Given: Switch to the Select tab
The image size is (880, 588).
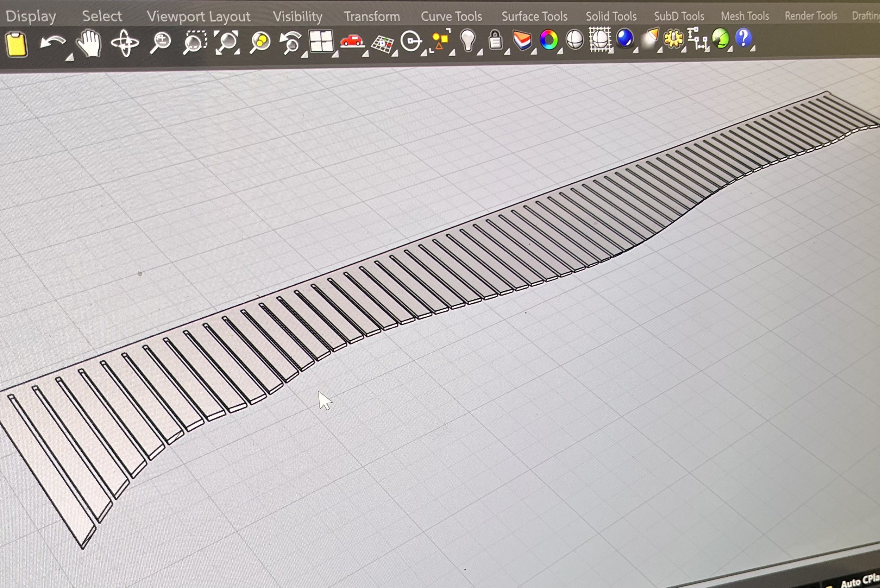Looking at the screenshot, I should click(102, 16).
